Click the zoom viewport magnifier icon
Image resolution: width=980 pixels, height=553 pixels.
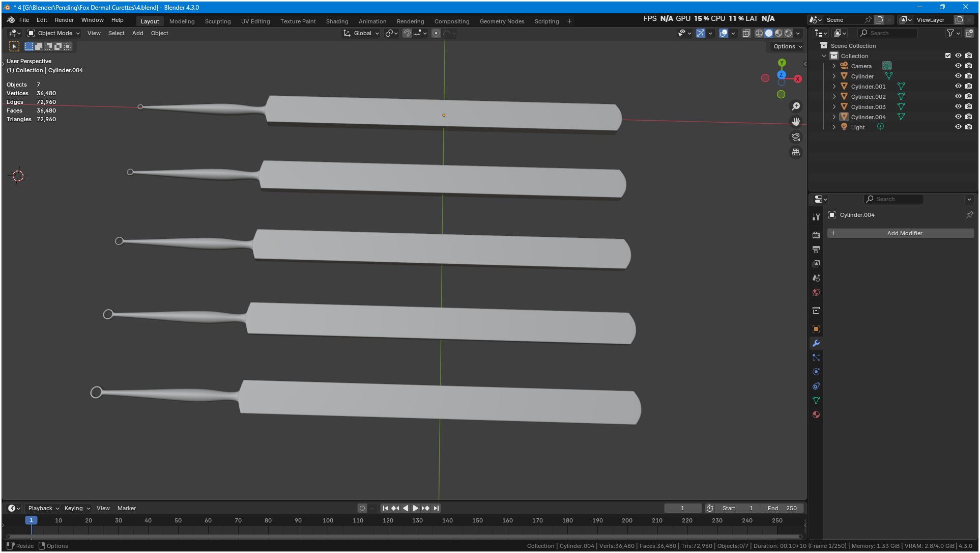[796, 106]
